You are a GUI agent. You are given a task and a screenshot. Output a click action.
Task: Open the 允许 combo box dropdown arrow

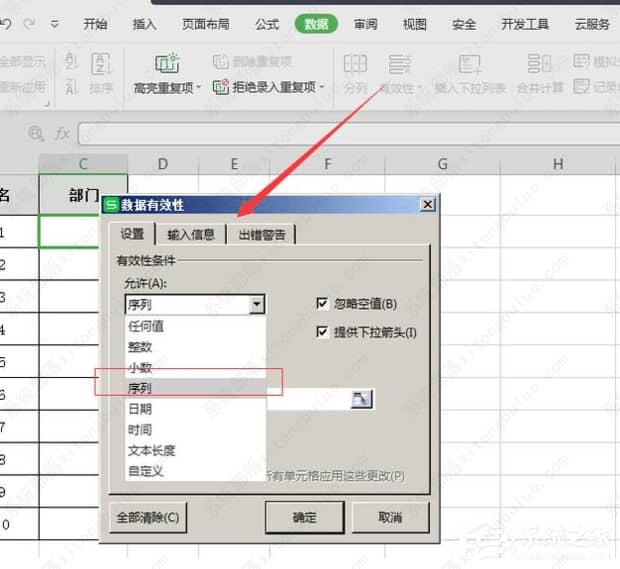[257, 304]
